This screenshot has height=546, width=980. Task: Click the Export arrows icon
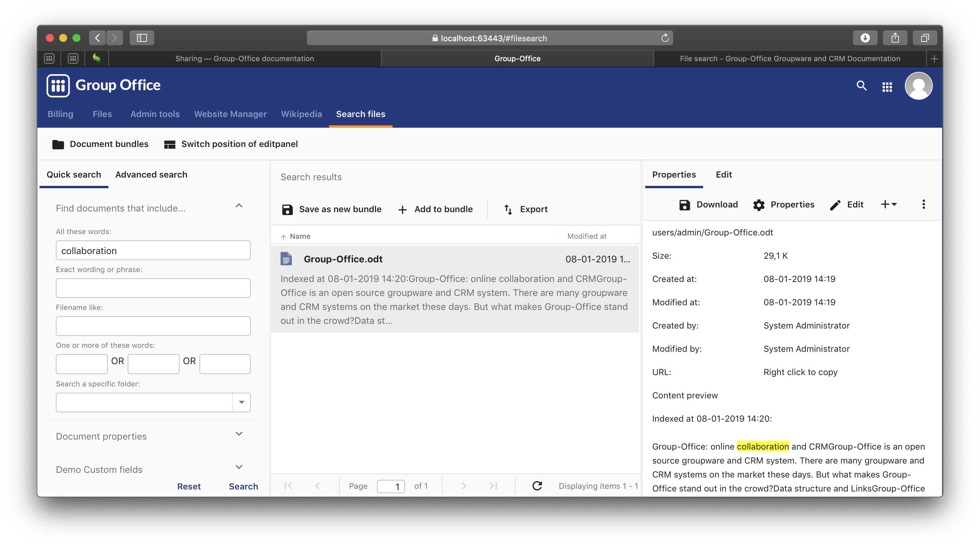click(x=508, y=209)
